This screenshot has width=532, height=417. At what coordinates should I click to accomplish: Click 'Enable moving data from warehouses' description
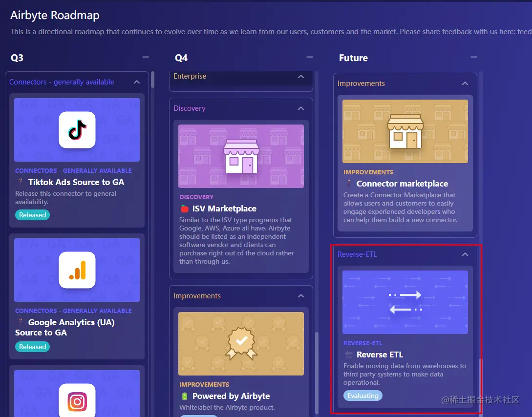click(x=405, y=375)
